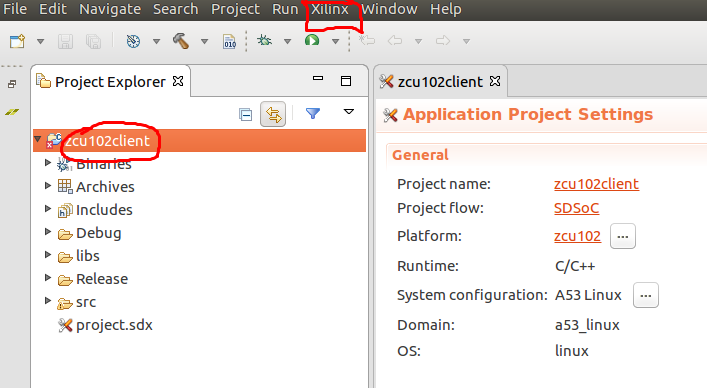Open the Project menu

[235, 9]
